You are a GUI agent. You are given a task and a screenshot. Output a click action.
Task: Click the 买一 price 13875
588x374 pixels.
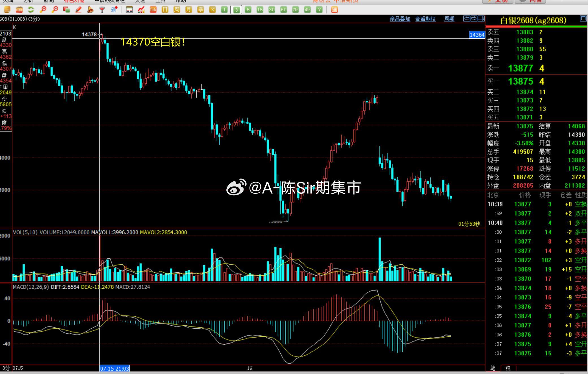click(x=520, y=81)
